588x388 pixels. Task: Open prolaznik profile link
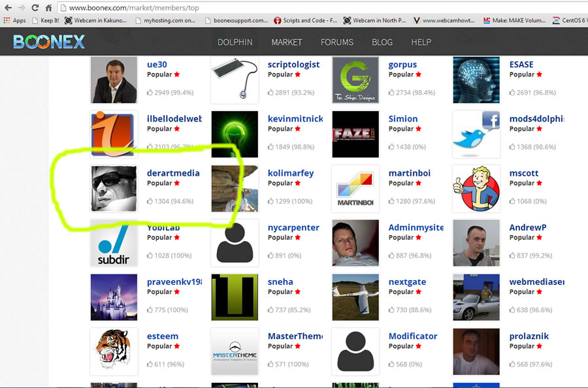tap(529, 336)
